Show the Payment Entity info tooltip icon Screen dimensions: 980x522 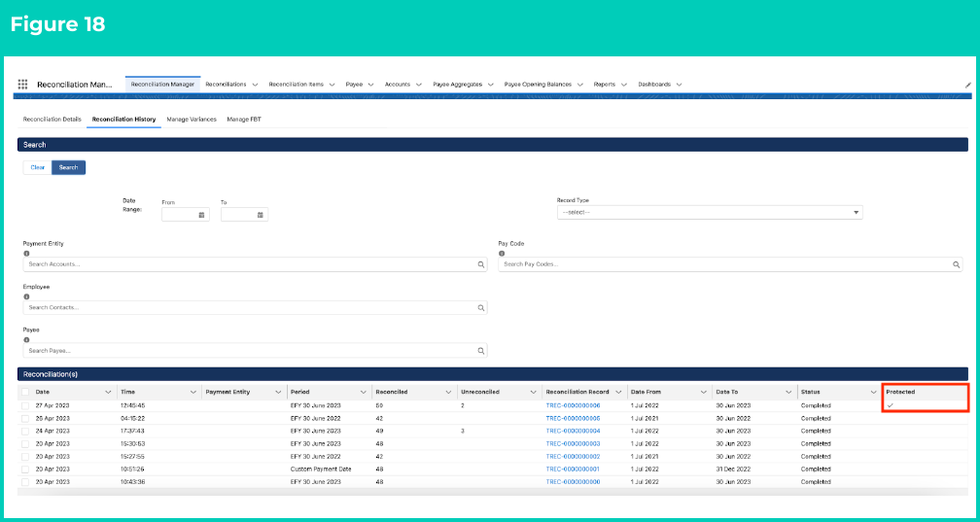pyautogui.click(x=26, y=254)
